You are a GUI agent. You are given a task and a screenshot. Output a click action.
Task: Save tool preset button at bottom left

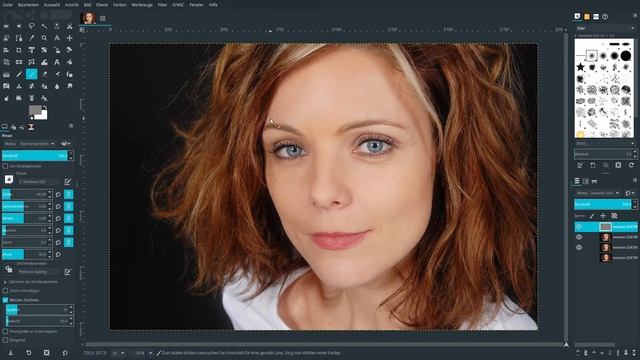[11, 353]
